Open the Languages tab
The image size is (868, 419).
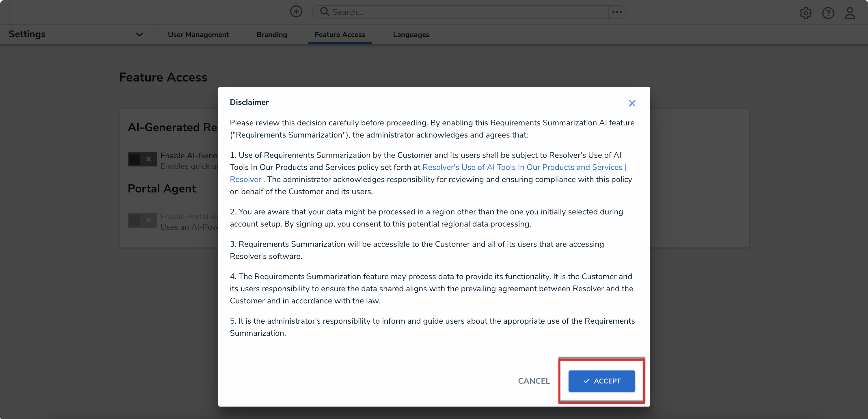[411, 34]
